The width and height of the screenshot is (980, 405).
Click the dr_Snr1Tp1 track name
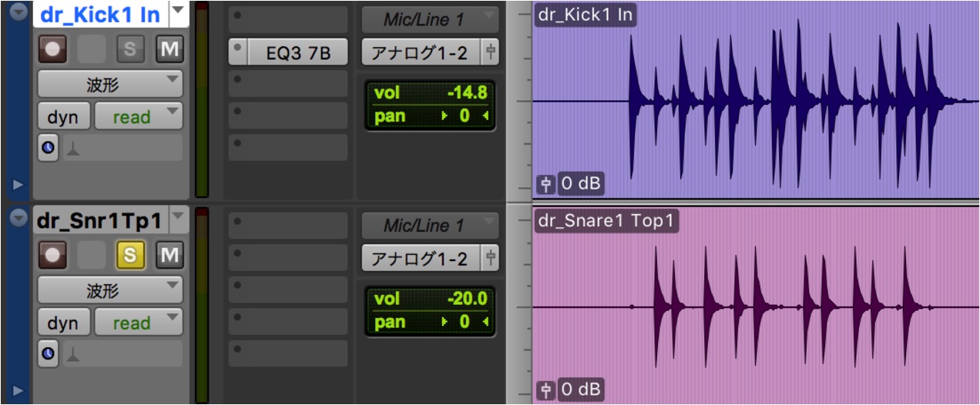[100, 220]
